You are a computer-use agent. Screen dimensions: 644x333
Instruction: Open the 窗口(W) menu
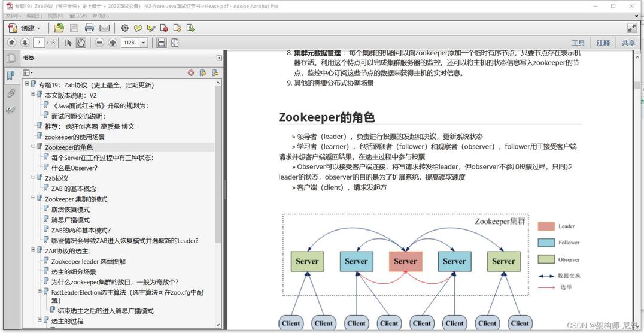coord(78,16)
